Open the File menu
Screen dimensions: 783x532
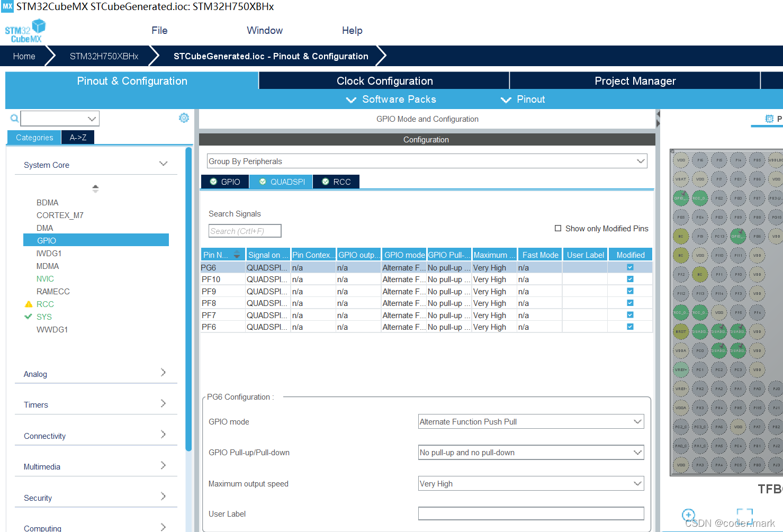tap(159, 31)
